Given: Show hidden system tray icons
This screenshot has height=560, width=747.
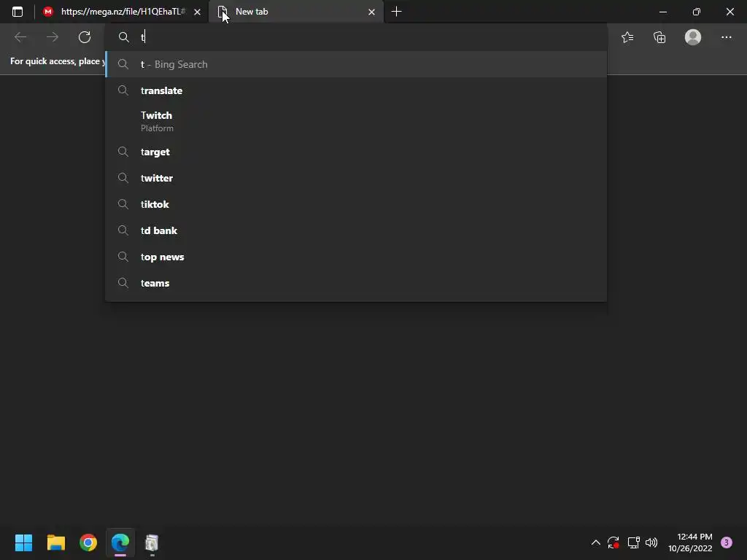Looking at the screenshot, I should tap(595, 542).
